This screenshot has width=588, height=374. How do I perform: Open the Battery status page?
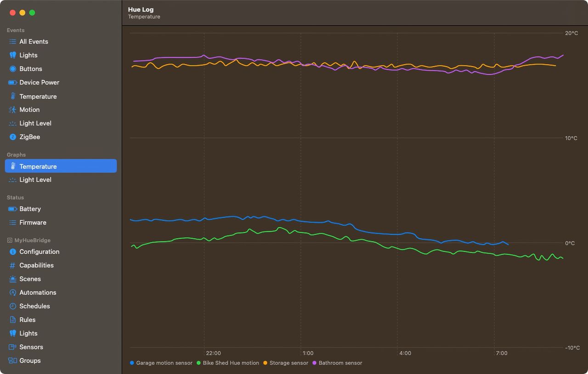pos(30,209)
